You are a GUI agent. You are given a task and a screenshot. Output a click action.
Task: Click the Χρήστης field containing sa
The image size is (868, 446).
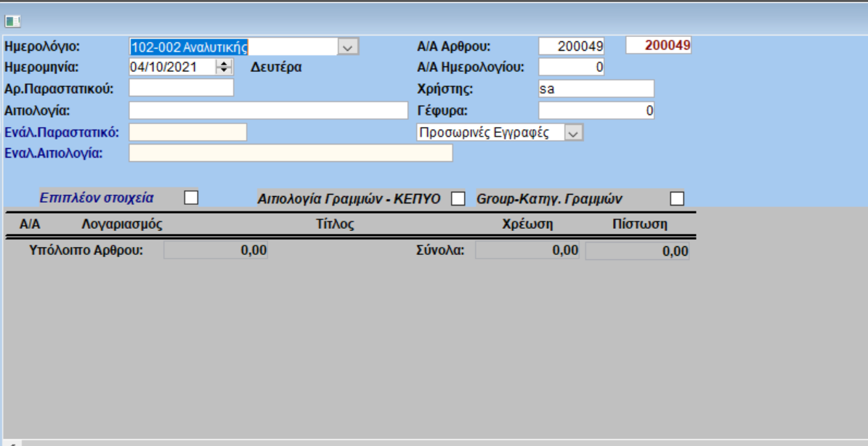[x=596, y=89]
